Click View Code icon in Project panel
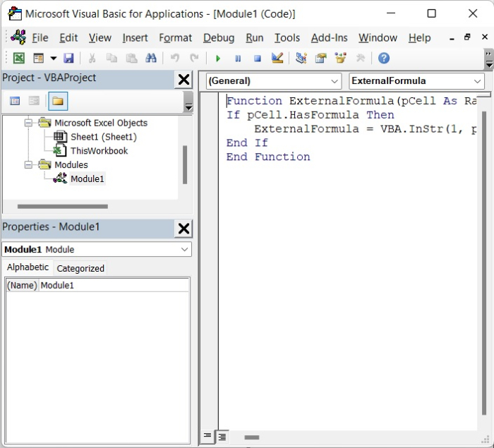The width and height of the screenshot is (494, 448). point(14,101)
